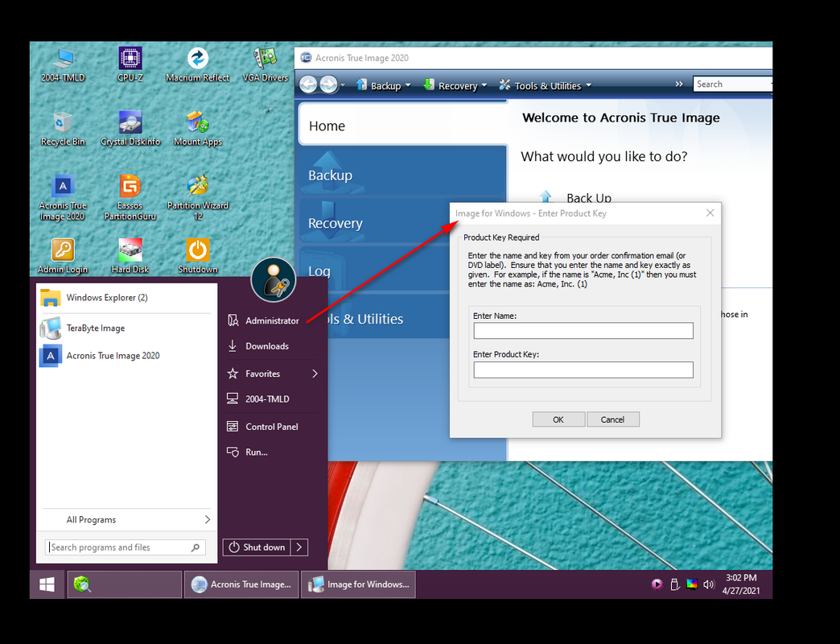Open Run... from Start menu

coord(272,452)
